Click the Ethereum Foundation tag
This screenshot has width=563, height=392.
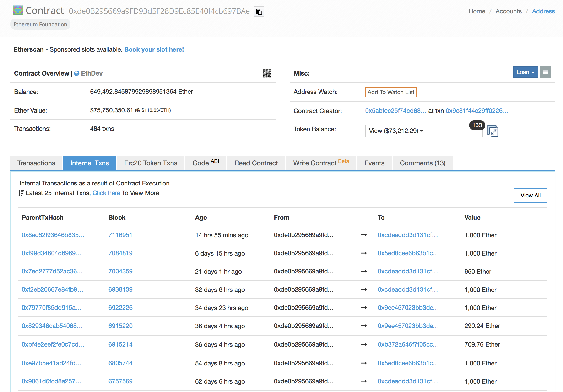pos(40,24)
